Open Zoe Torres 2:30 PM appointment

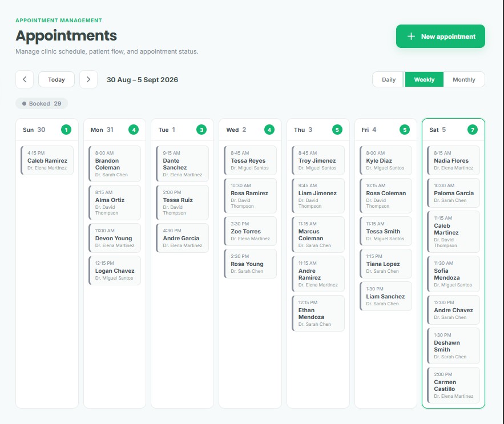pos(250,231)
